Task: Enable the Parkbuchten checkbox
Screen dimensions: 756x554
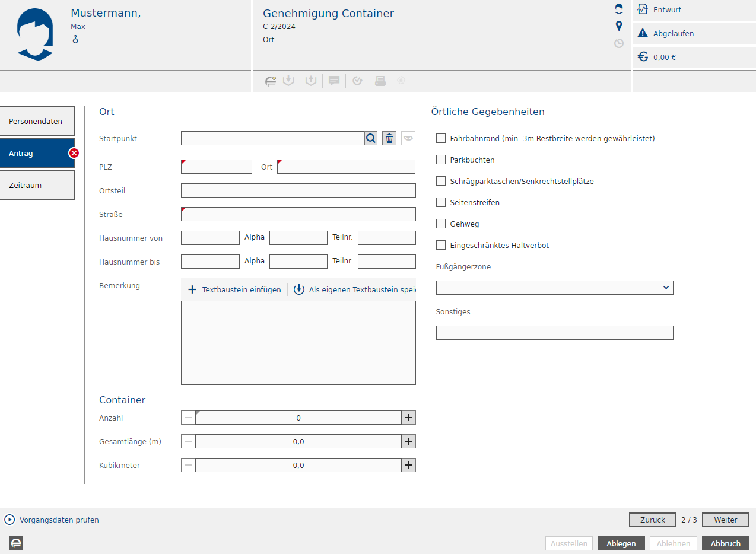Action: 441,160
